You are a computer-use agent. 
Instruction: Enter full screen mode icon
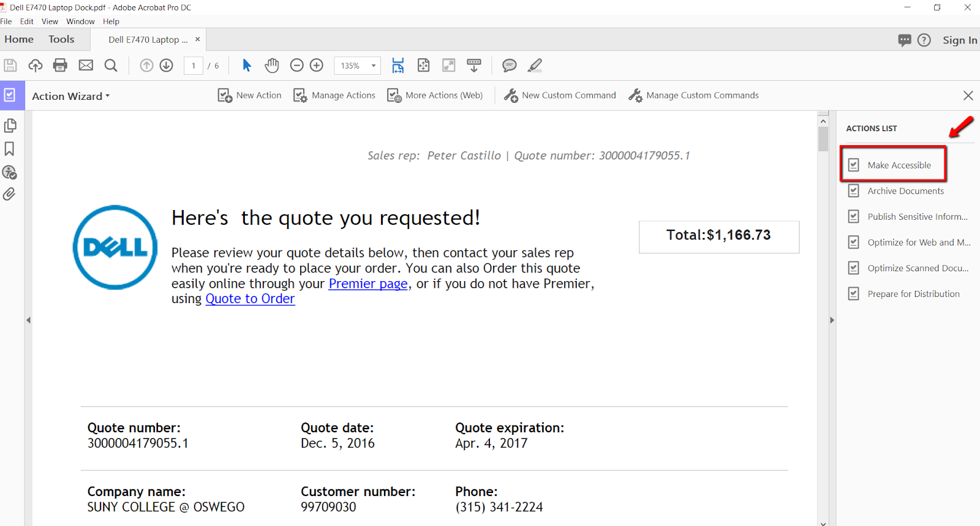[x=449, y=66]
